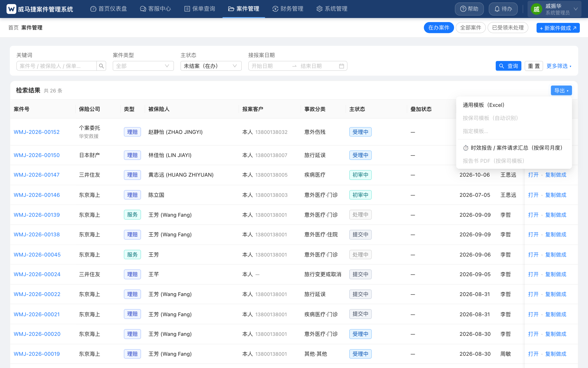This screenshot has height=368, width=588.
Task: Click 受理中 status tag for WMJ-2026-00150
Action: [x=360, y=155]
